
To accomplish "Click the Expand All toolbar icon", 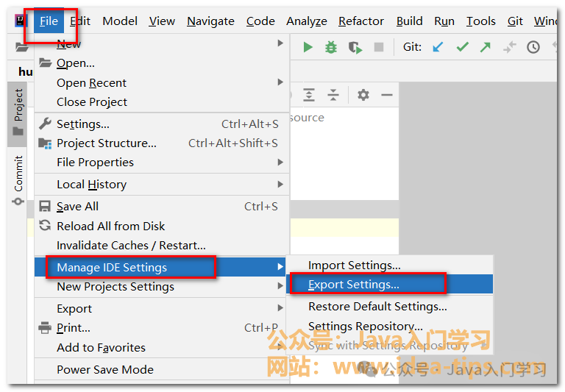I will [309, 95].
